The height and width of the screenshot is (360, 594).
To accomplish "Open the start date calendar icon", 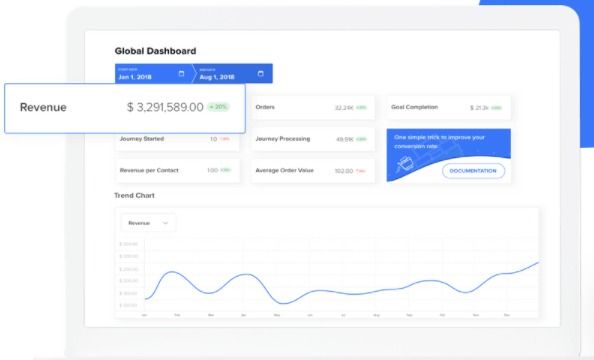I will [x=181, y=74].
